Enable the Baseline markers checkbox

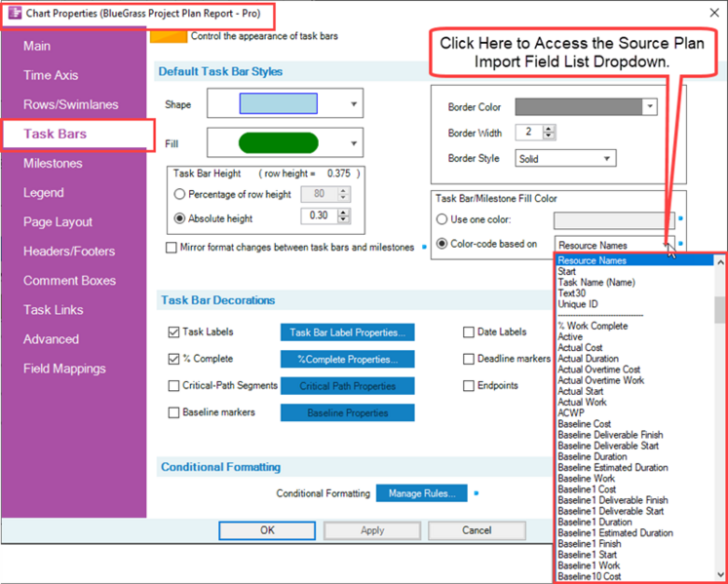point(173,412)
